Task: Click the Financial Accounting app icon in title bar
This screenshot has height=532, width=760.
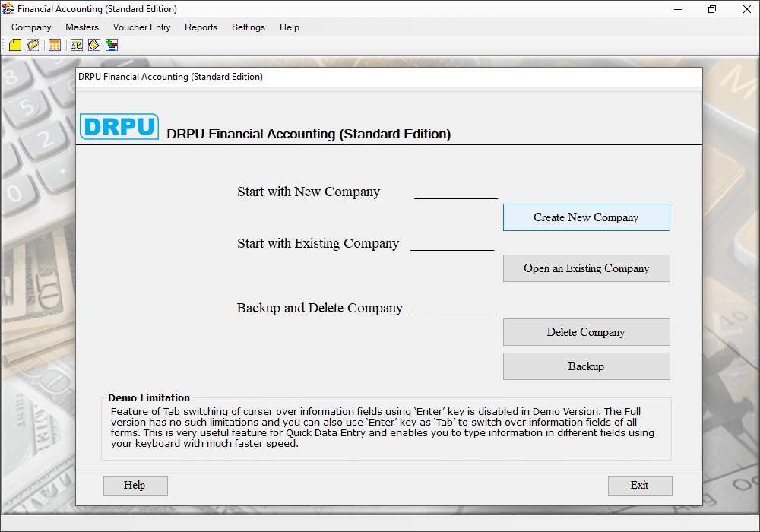Action: [x=8, y=8]
